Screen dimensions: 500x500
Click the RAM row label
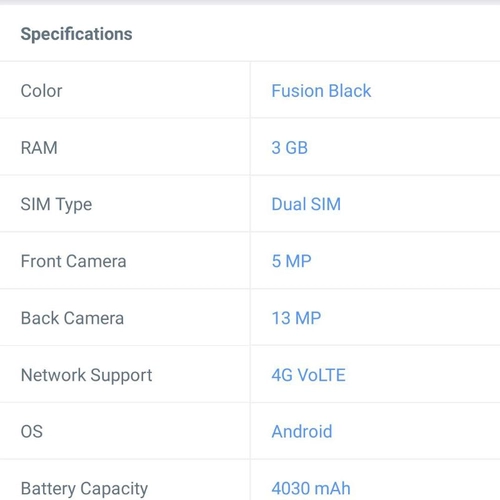(39, 147)
